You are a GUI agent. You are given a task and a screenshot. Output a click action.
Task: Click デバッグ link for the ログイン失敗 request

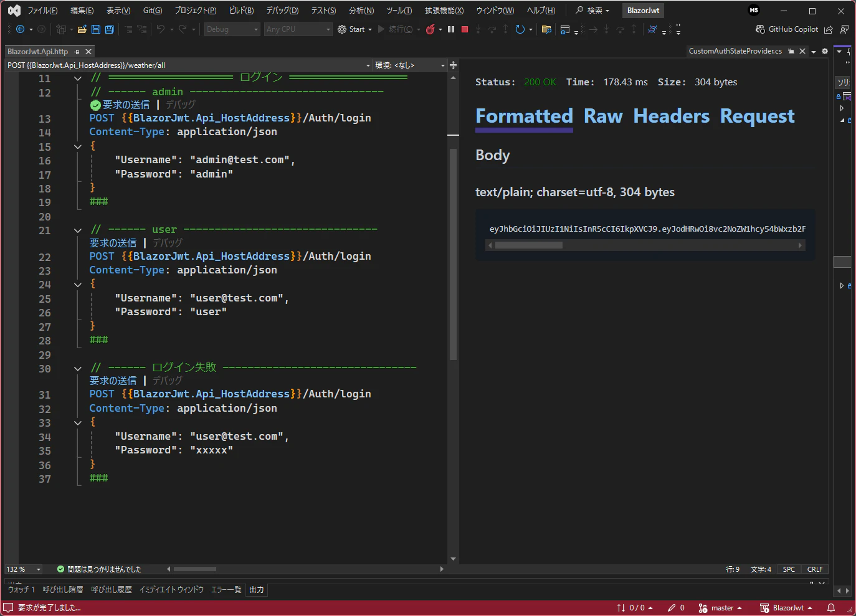168,381
